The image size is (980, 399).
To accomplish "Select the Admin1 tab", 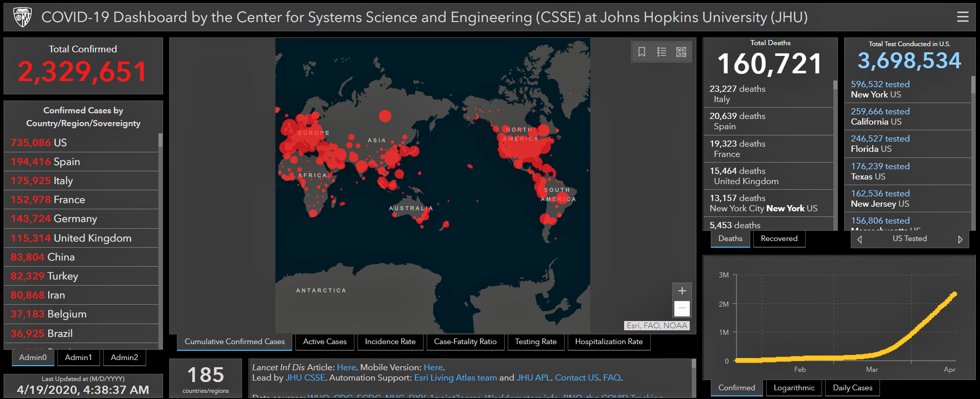I will [x=78, y=357].
